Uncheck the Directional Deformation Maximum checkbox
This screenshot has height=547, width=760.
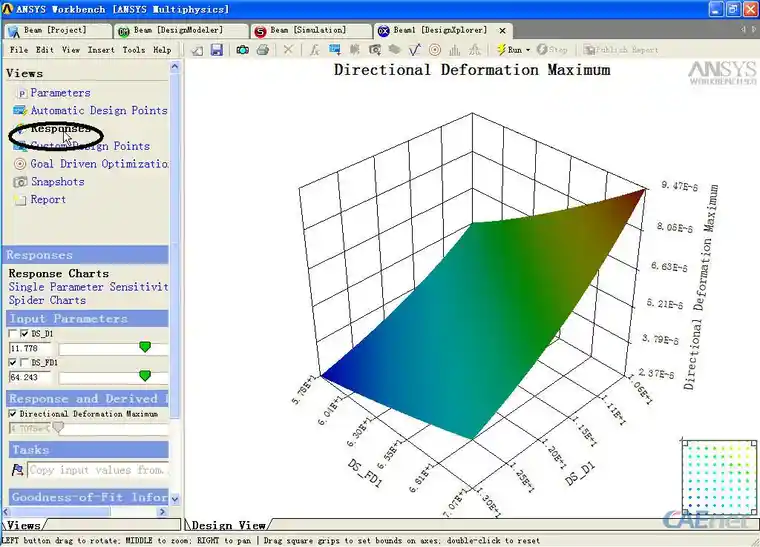coord(13,414)
